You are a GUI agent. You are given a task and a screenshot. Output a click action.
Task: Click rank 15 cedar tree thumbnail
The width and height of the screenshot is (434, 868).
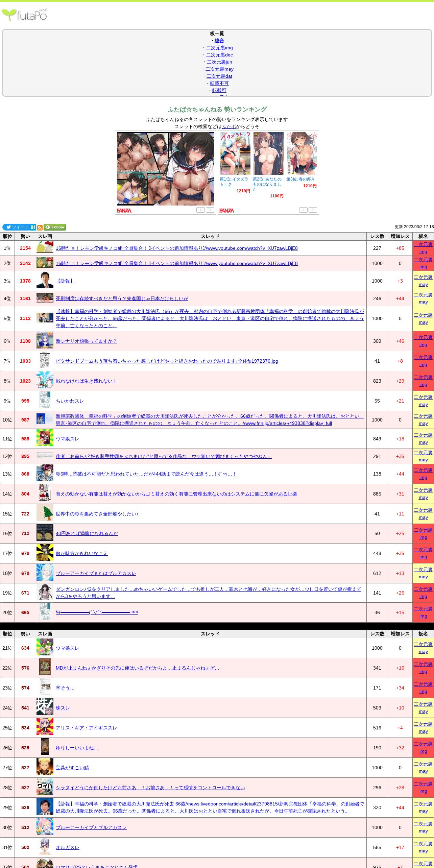click(x=45, y=513)
